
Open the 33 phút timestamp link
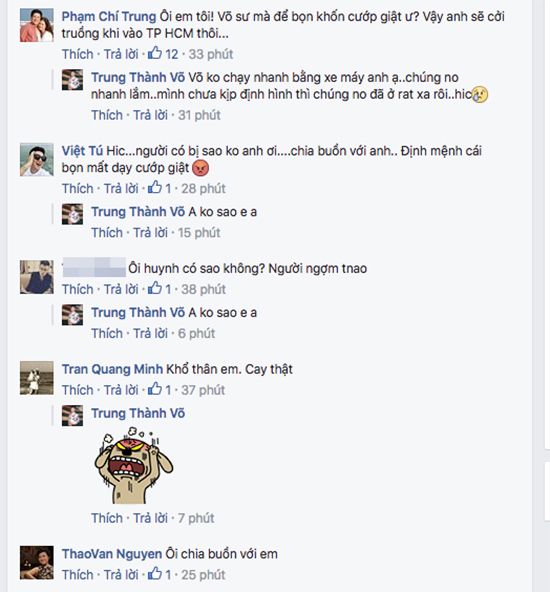click(x=211, y=54)
